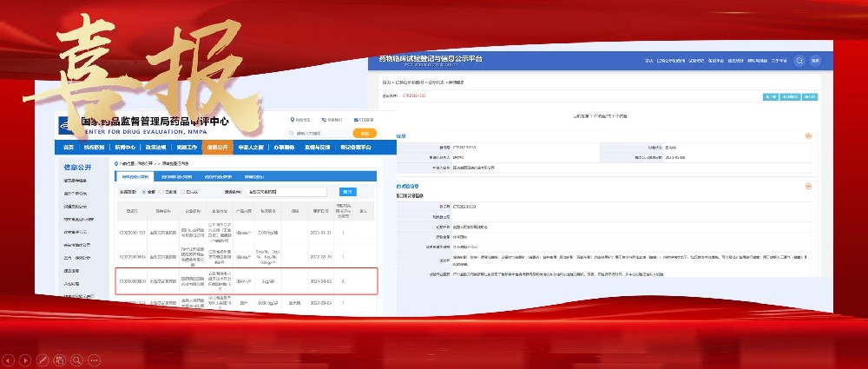Click the query condition text field
Screen dimensions: 868x369
286,192
